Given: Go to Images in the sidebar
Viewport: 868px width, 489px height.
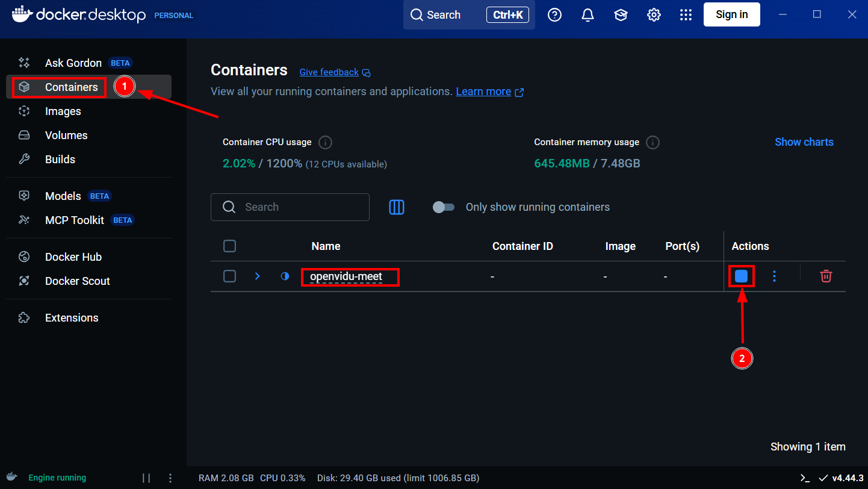Looking at the screenshot, I should (x=63, y=111).
